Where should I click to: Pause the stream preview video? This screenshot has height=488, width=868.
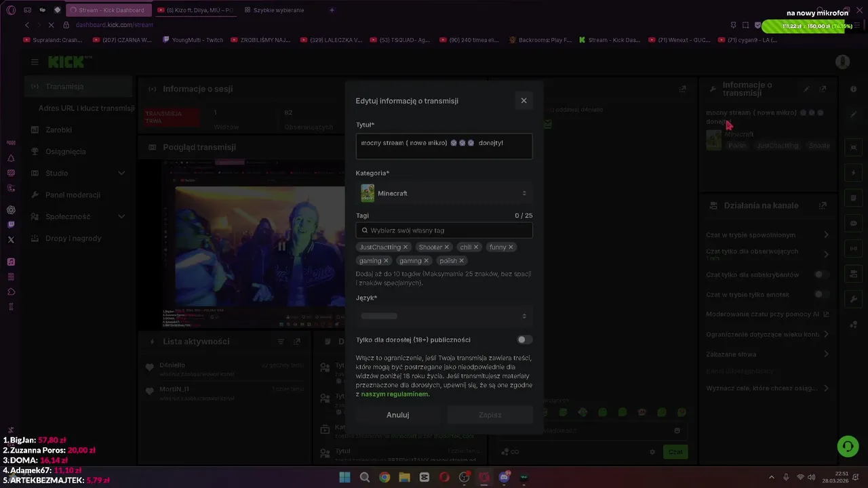coord(281,247)
